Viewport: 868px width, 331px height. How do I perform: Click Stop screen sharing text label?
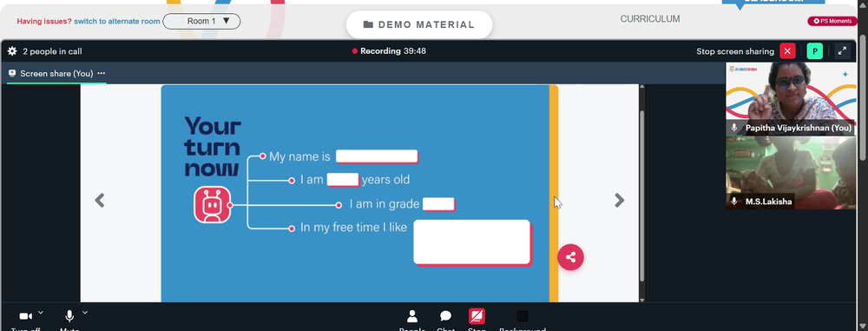pos(735,51)
